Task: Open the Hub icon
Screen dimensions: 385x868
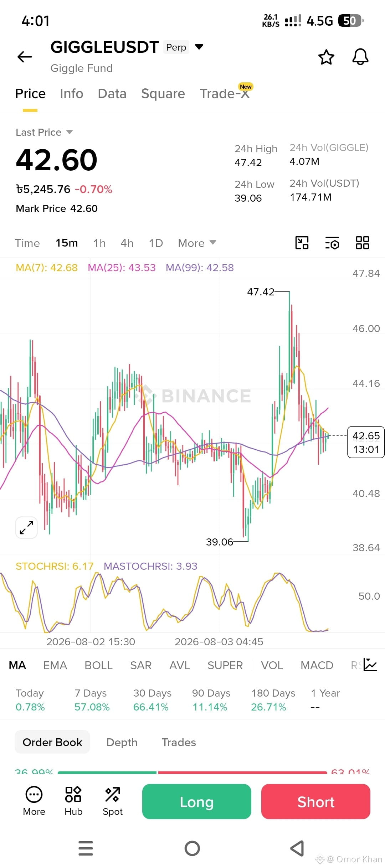Action: [73, 802]
